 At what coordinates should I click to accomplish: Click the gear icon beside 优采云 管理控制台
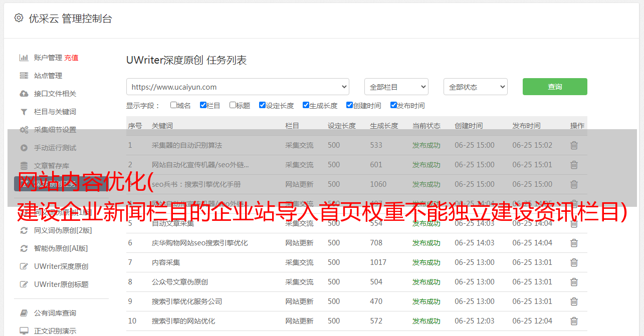[x=19, y=18]
